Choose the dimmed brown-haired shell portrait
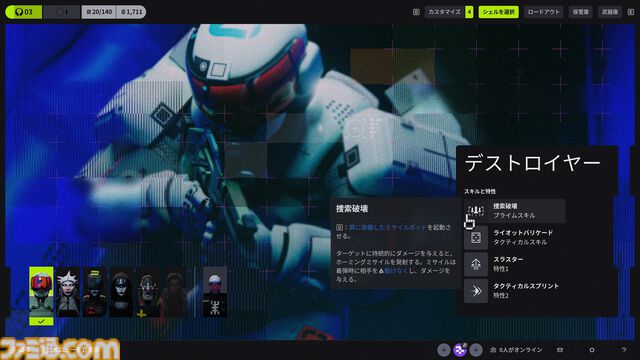The height and width of the screenshot is (360, 640). coord(174,292)
